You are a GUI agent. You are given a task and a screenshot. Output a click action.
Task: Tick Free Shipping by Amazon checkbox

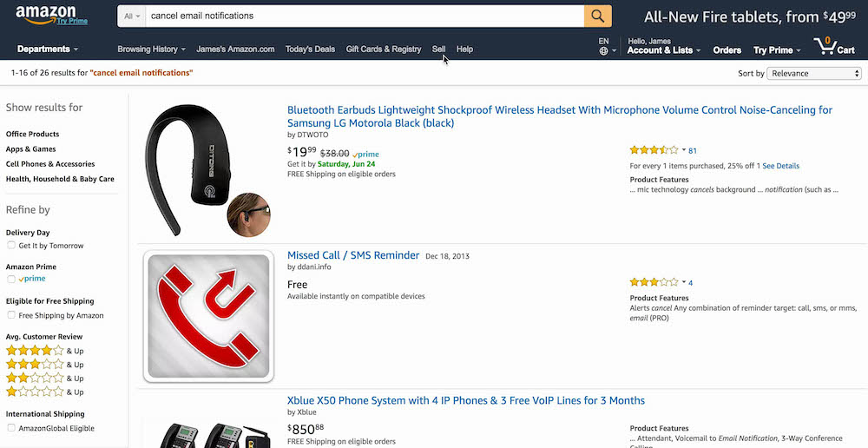(11, 315)
